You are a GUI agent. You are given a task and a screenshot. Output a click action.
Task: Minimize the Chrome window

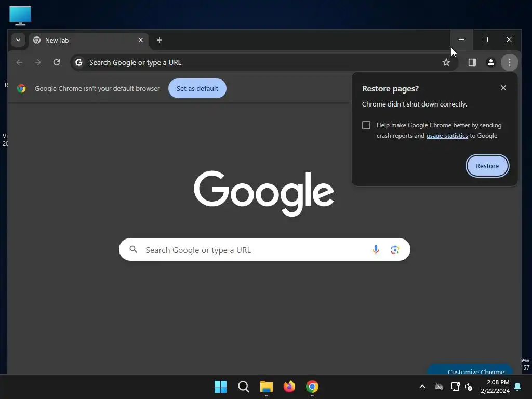[x=461, y=39]
